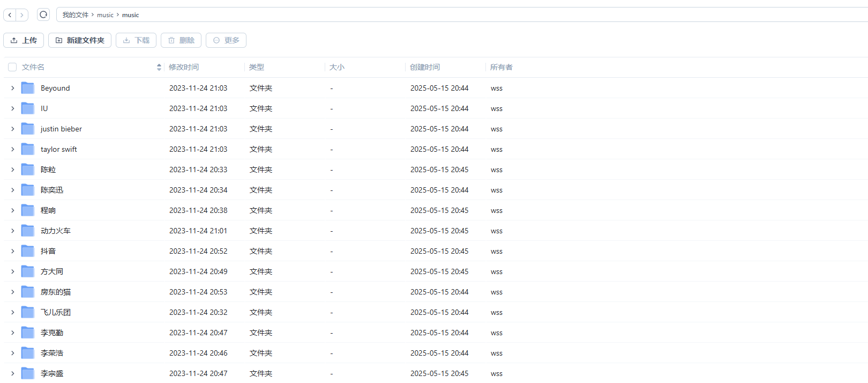Screen dimensions: 868x383
Task: Open first music breadcrumb level
Action: click(x=105, y=15)
